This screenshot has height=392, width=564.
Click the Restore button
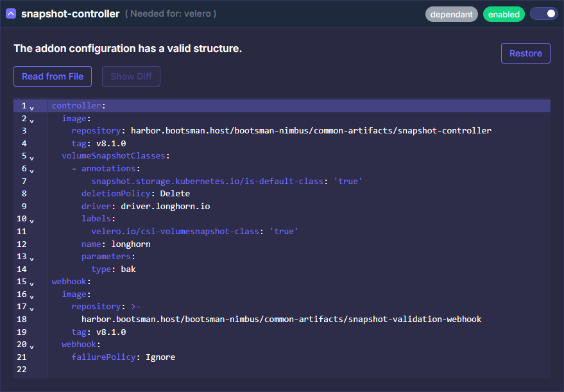pyautogui.click(x=526, y=53)
